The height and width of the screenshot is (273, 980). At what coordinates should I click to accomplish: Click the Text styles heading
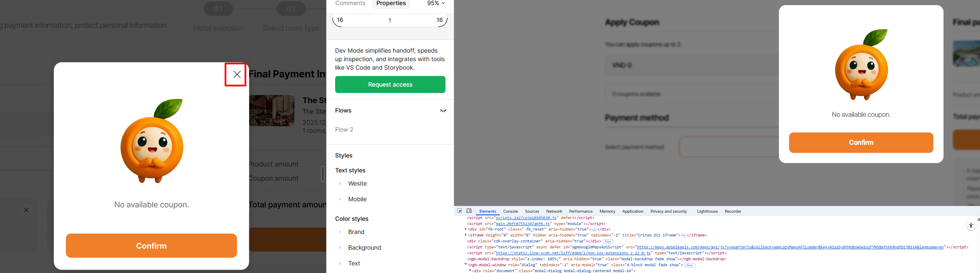tap(350, 170)
